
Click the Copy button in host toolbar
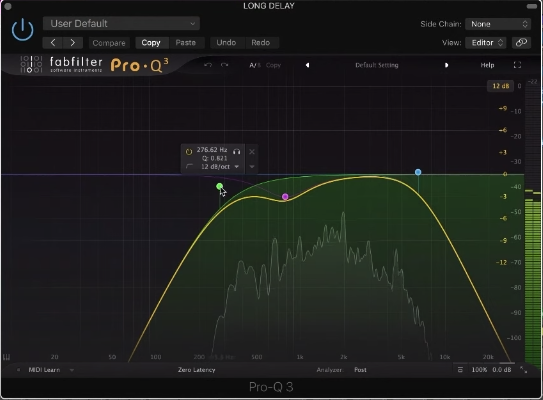click(x=151, y=43)
